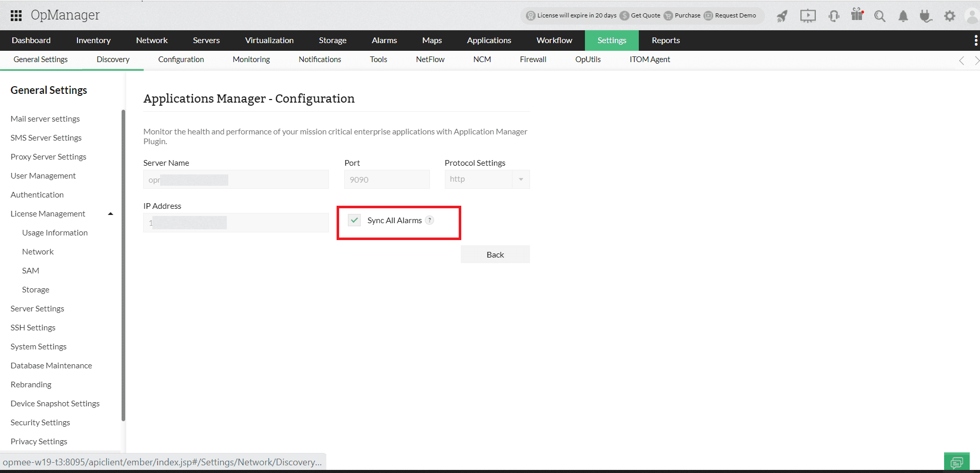Screen dimensions: 980x473
Task: Open the headset support icon
Action: point(833,16)
